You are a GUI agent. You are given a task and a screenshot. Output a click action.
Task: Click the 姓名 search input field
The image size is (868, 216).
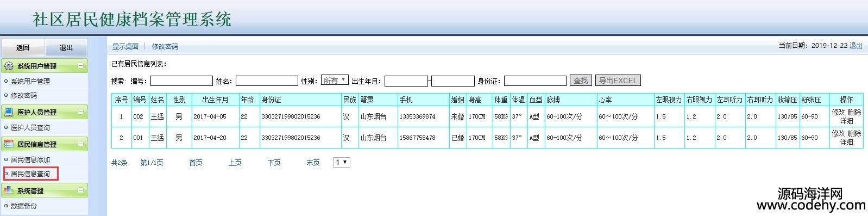tap(267, 81)
